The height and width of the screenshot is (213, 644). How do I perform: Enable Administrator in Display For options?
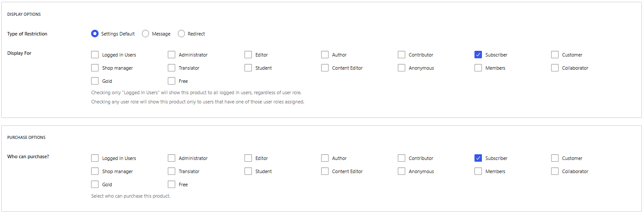click(x=171, y=55)
